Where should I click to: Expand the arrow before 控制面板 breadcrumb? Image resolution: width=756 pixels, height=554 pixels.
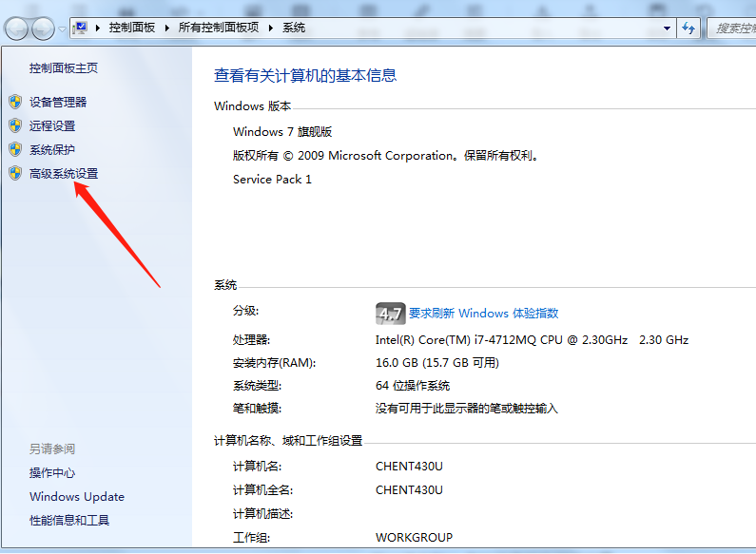pyautogui.click(x=98, y=28)
